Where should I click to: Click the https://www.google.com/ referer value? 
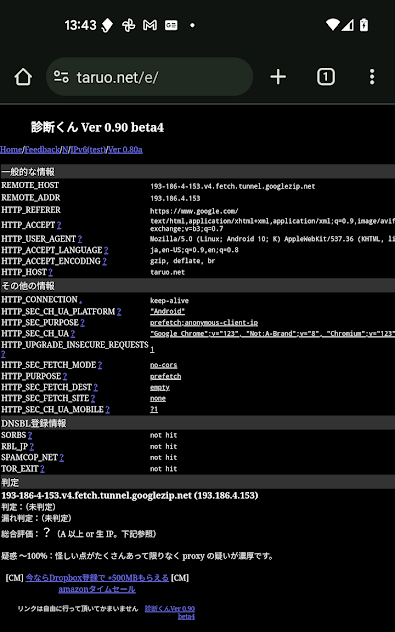pyautogui.click(x=194, y=211)
